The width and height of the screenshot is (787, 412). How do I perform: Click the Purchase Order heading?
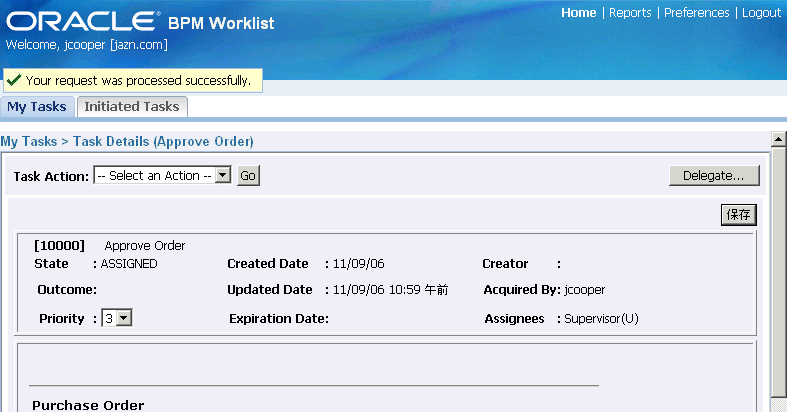tap(88, 405)
